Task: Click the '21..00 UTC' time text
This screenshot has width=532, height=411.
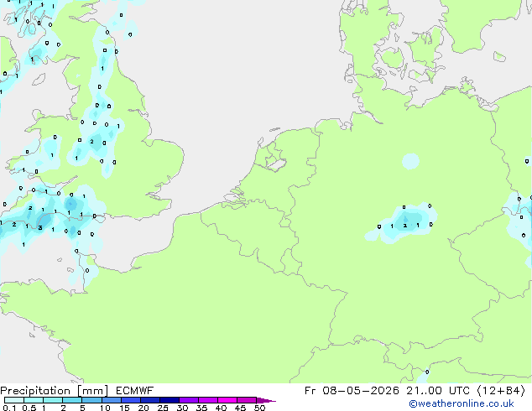Action: [x=438, y=391]
